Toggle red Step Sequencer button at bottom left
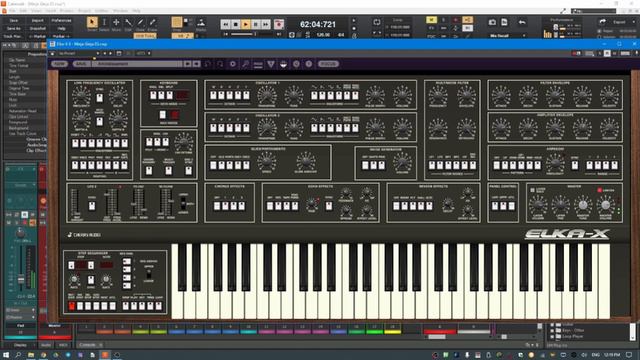Screen dimensions: 640x360 point(72,306)
